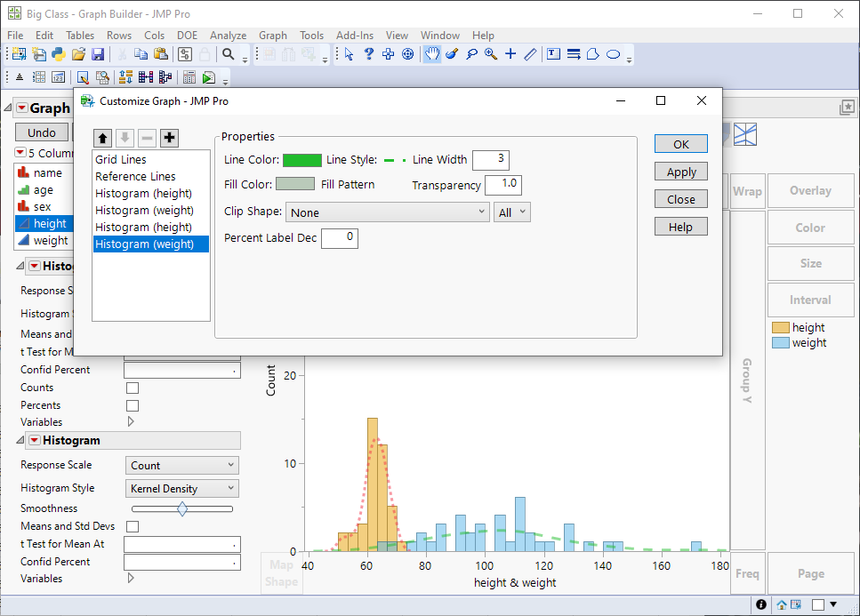The width and height of the screenshot is (860, 616).
Task: Expand the lower Variables disclosure triangle
Action: [131, 578]
